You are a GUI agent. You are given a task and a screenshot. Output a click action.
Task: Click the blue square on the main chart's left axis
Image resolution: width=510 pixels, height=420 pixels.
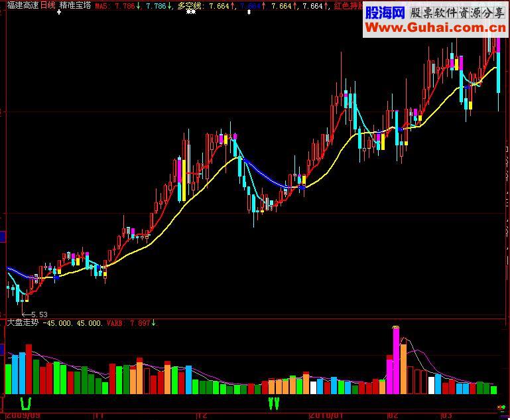[3, 236]
